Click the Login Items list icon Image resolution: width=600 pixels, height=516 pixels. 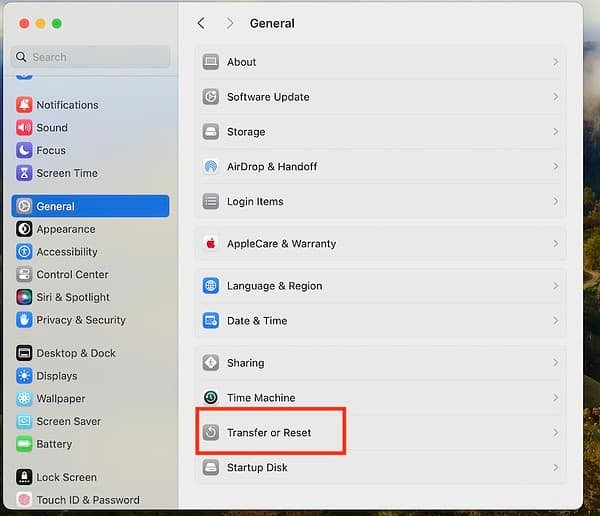210,201
